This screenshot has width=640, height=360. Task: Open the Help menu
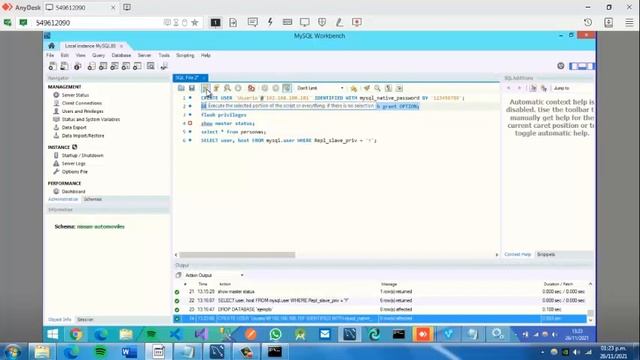coord(206,55)
